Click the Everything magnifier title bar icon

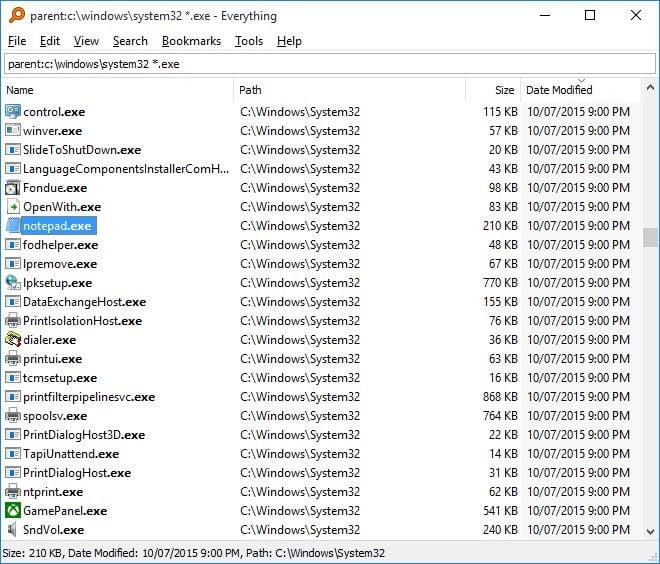click(x=17, y=15)
